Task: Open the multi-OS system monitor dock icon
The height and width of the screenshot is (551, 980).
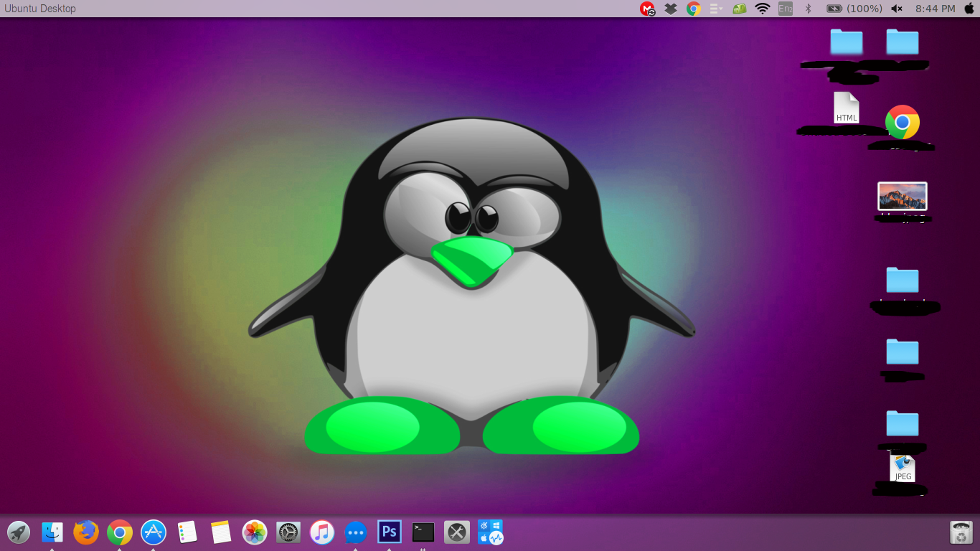Action: 491,532
